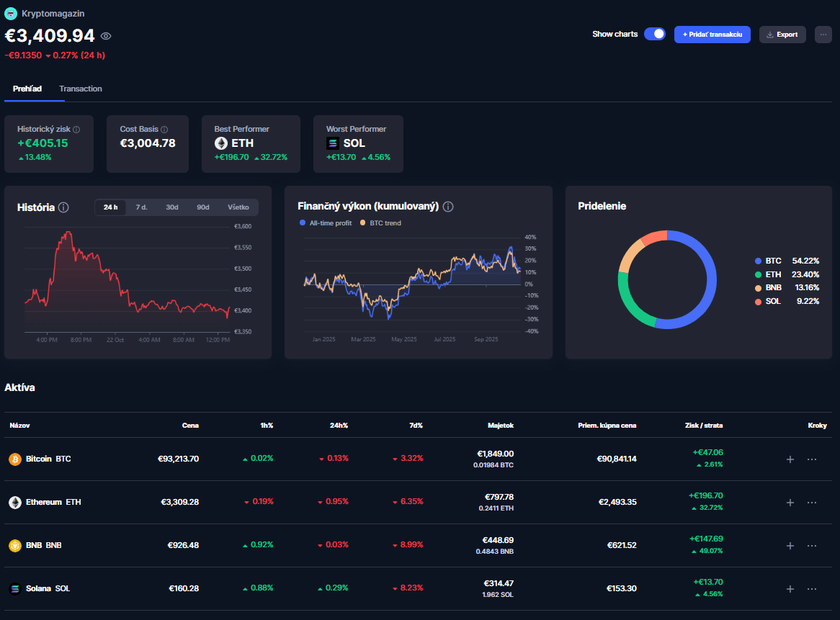This screenshot has width=840, height=620.
Task: Open more actions for BNB row
Action: coord(812,546)
